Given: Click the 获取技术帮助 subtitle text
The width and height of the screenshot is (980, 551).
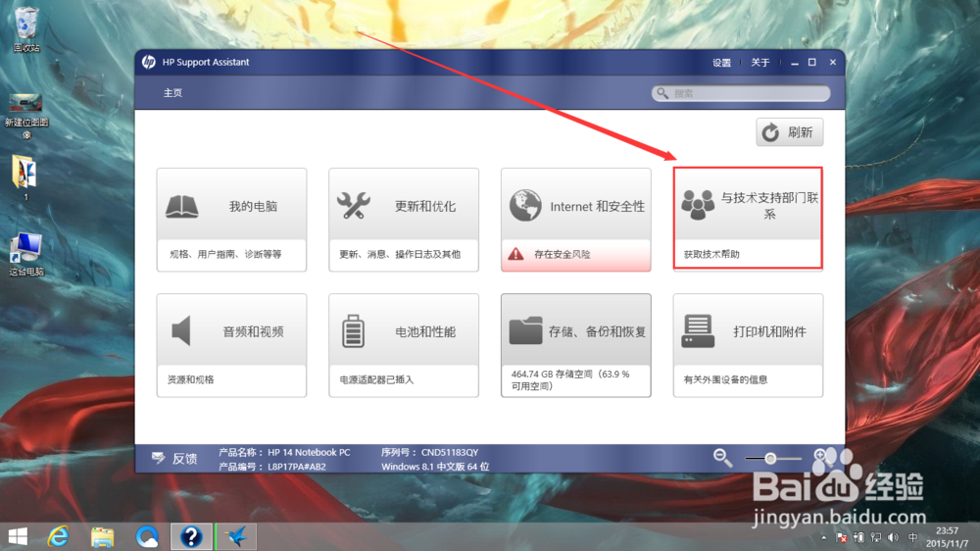Looking at the screenshot, I should [x=711, y=254].
